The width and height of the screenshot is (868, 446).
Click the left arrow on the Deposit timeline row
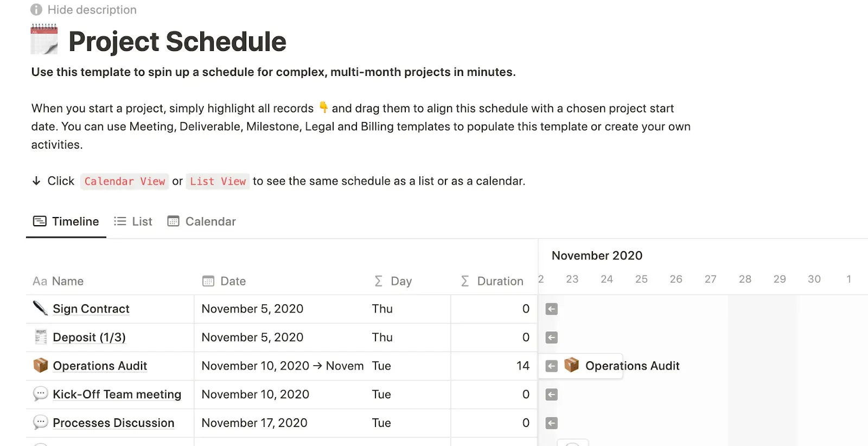pyautogui.click(x=551, y=337)
